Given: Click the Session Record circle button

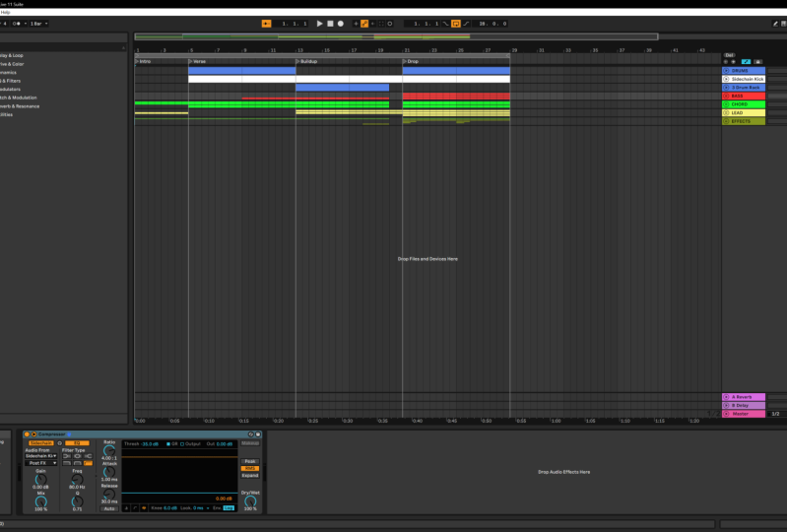Looking at the screenshot, I should click(389, 24).
